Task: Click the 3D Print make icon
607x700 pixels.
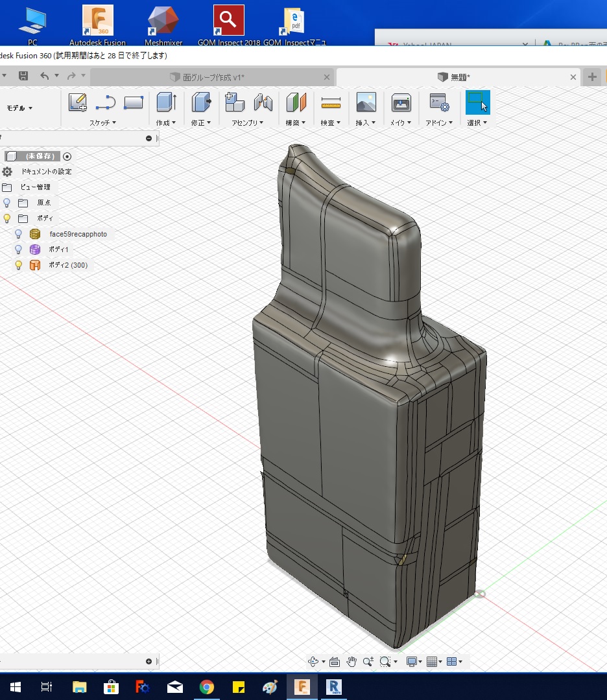Action: (x=401, y=102)
